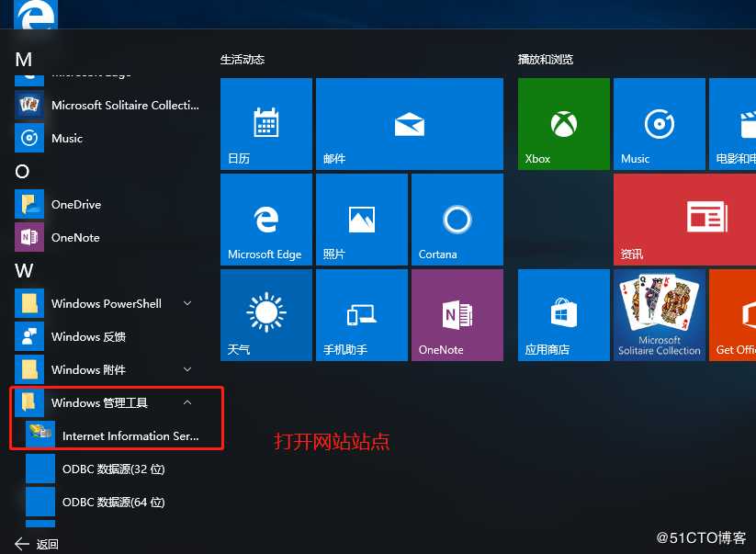Image resolution: width=756 pixels, height=554 pixels.
Task: Select the Windows 反馈 label
Action: click(89, 336)
